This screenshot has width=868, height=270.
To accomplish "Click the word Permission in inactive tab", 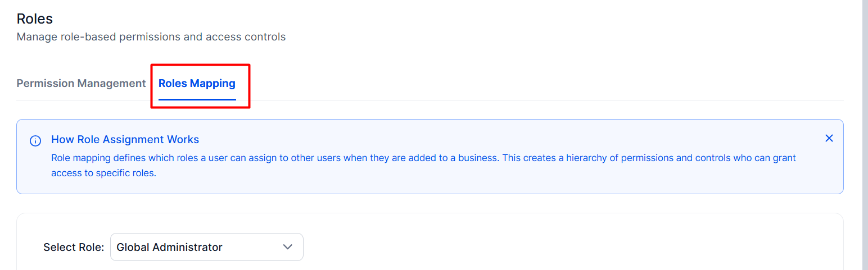I will click(x=46, y=83).
